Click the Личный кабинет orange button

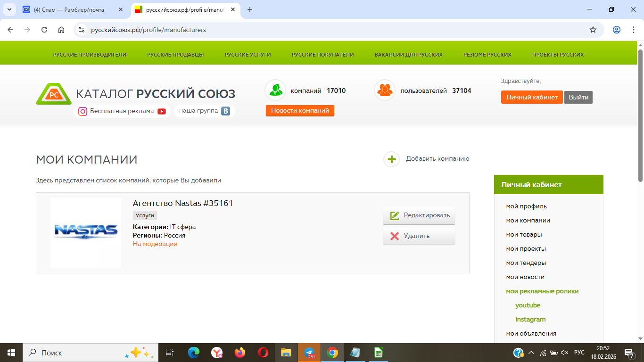(532, 97)
